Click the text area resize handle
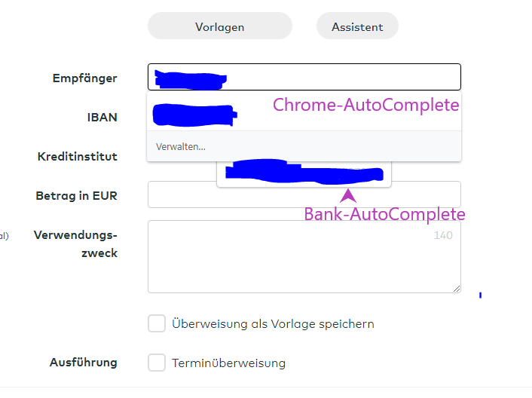The height and width of the screenshot is (398, 532). [456, 288]
